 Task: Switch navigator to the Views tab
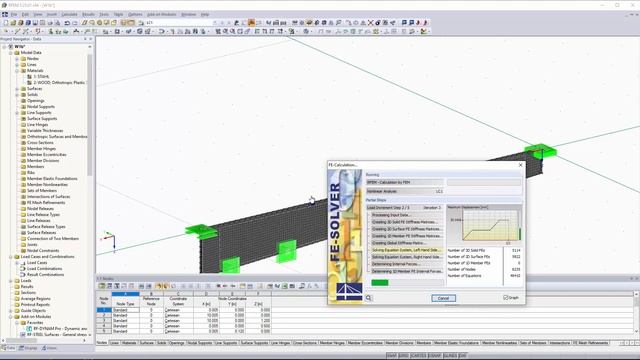49,348
